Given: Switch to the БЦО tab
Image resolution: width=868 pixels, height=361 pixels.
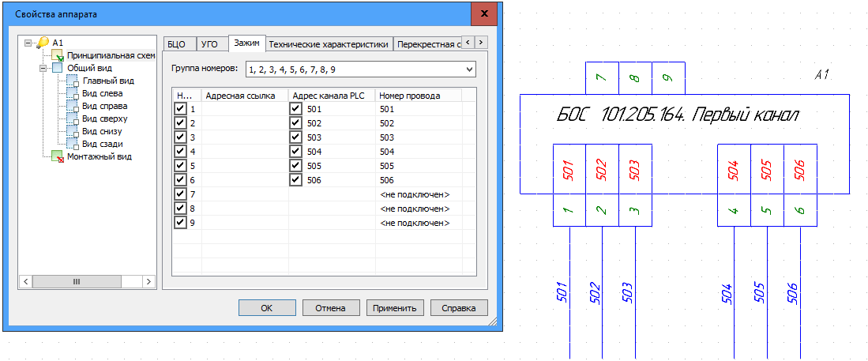Looking at the screenshot, I should tap(177, 44).
